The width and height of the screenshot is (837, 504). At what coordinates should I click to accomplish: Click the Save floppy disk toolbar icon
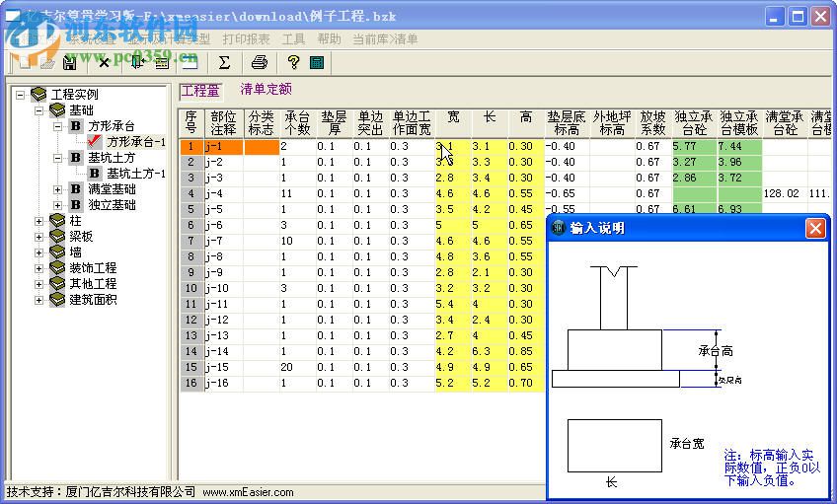69,63
